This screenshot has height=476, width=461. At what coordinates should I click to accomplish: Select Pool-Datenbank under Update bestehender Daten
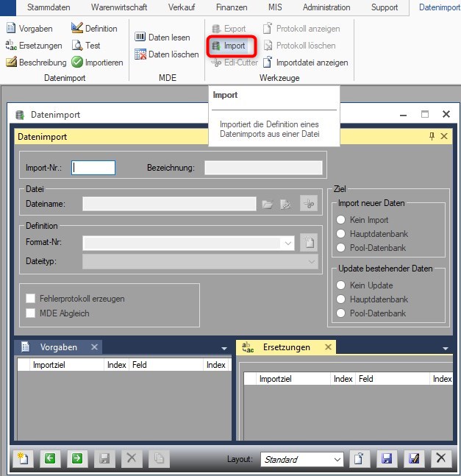(x=340, y=313)
